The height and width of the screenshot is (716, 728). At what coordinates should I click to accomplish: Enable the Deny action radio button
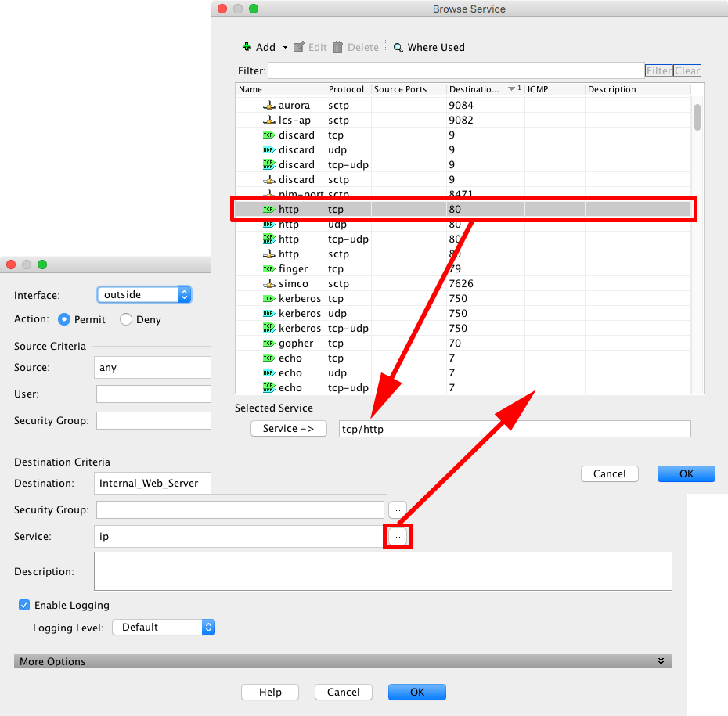(124, 319)
